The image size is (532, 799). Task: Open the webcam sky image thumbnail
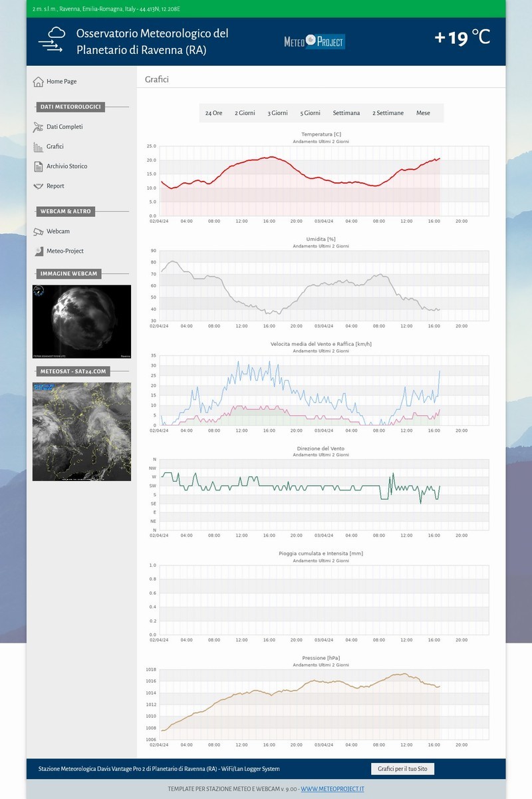pos(82,321)
